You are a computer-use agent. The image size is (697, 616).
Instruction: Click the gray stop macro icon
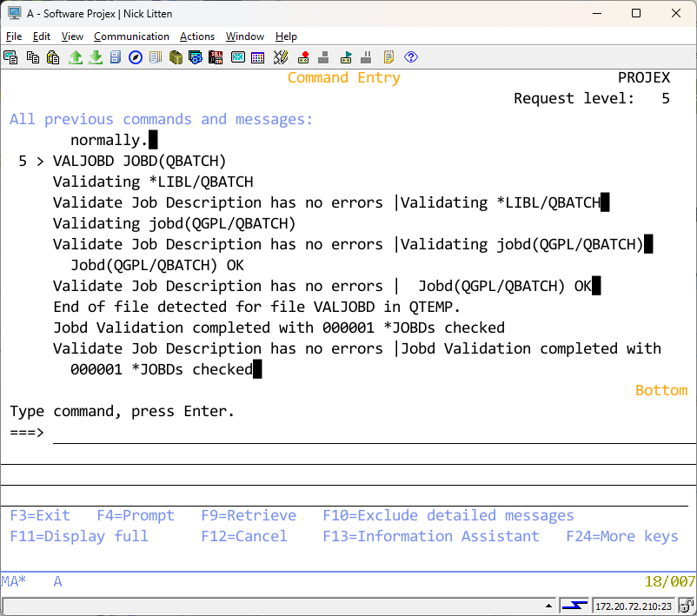323,57
